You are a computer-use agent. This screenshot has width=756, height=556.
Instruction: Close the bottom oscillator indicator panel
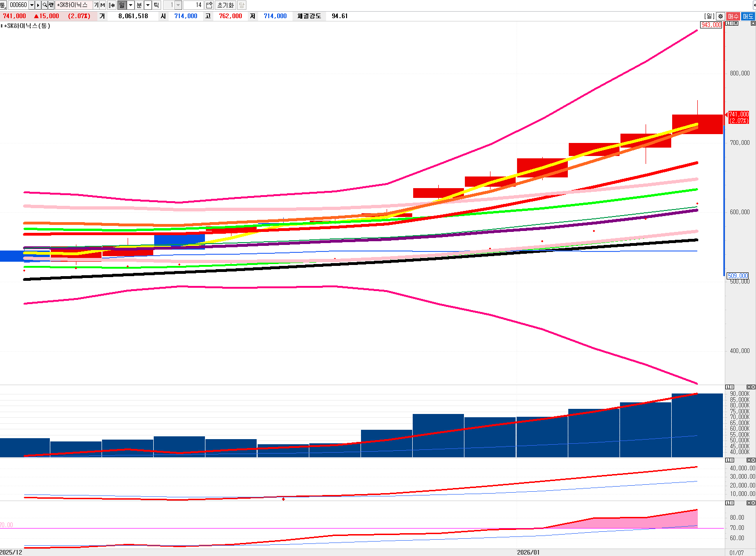753,503
